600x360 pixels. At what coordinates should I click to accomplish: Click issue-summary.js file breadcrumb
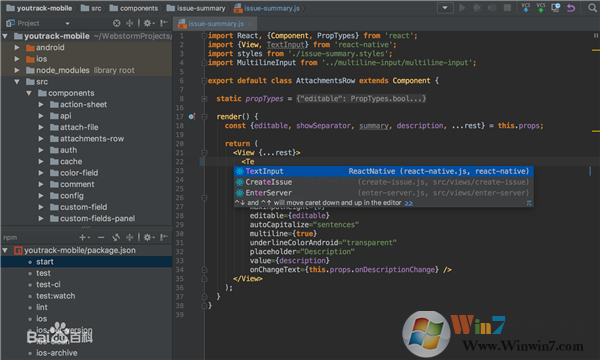point(267,8)
